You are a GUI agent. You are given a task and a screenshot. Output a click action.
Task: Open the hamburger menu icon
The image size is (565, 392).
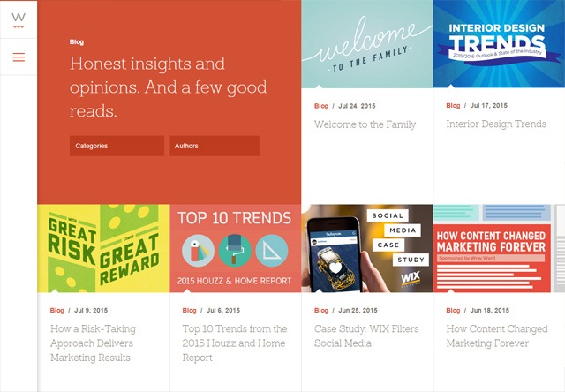click(19, 57)
